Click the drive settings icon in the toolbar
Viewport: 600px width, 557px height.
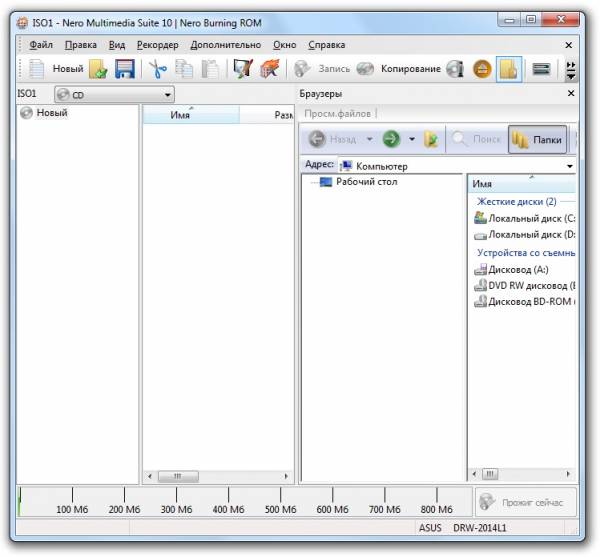click(541, 69)
